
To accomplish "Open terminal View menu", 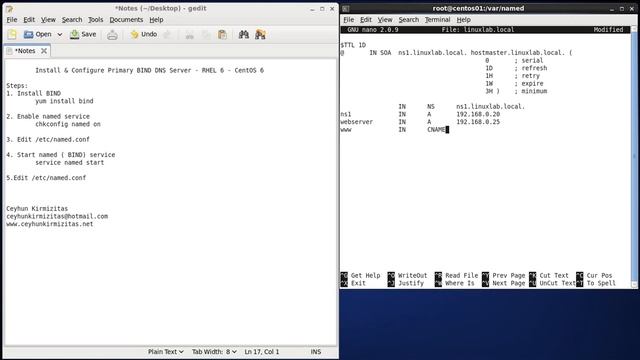I will tap(385, 20).
